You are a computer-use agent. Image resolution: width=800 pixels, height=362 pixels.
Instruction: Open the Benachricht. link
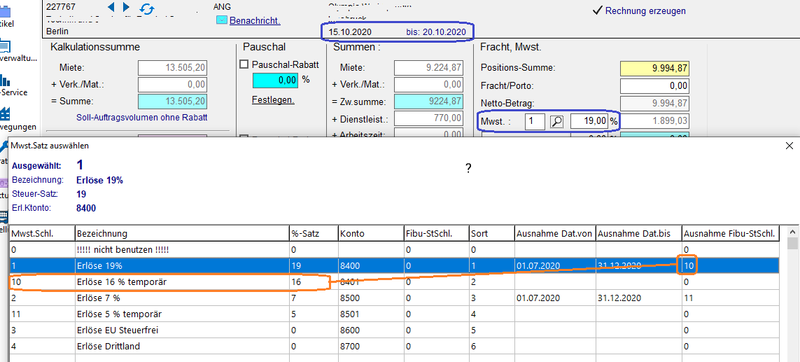(255, 21)
